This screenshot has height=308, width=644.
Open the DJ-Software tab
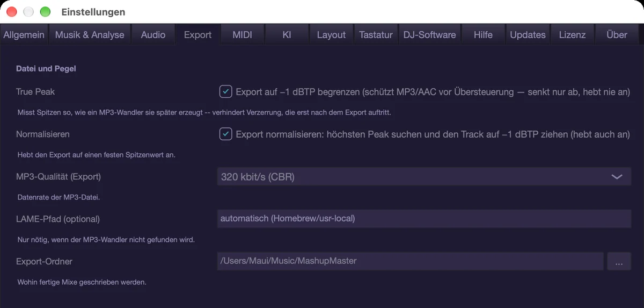pos(429,34)
